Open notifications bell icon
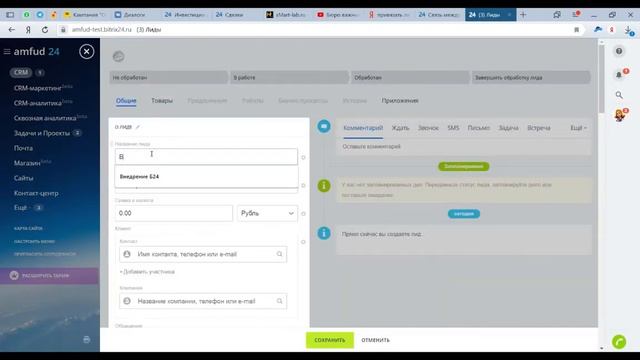The image size is (640, 360). coord(619,75)
